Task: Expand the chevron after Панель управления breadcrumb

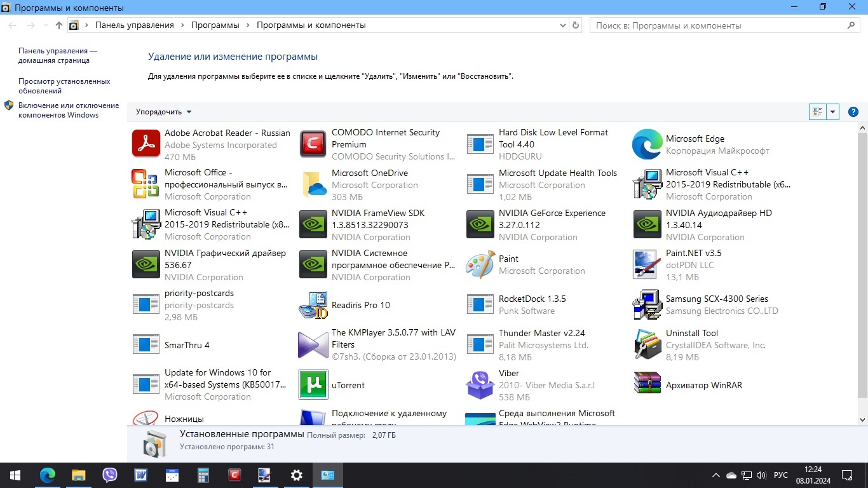Action: [182, 25]
